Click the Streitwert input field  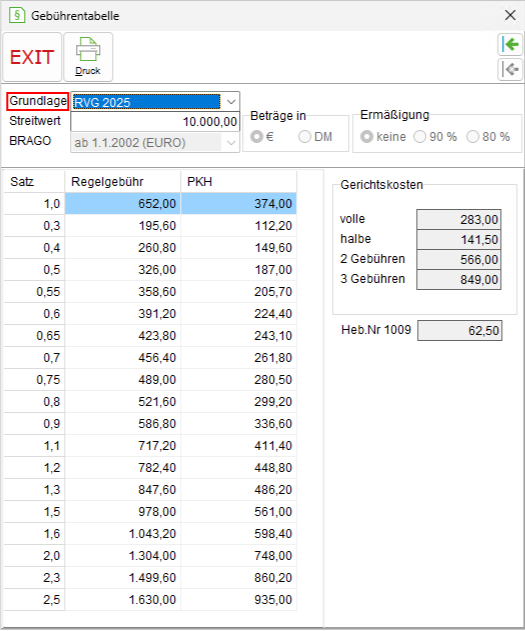155,122
